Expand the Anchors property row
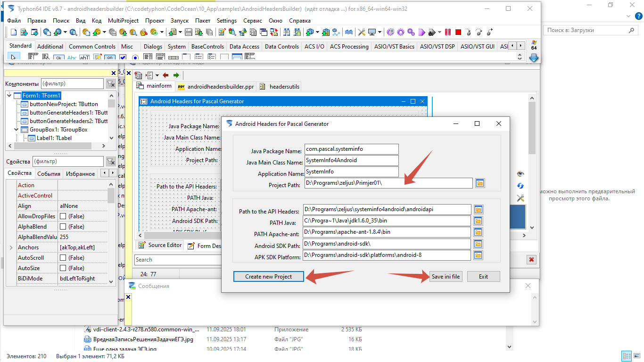Viewport: 644px width, 362px height. (11, 247)
